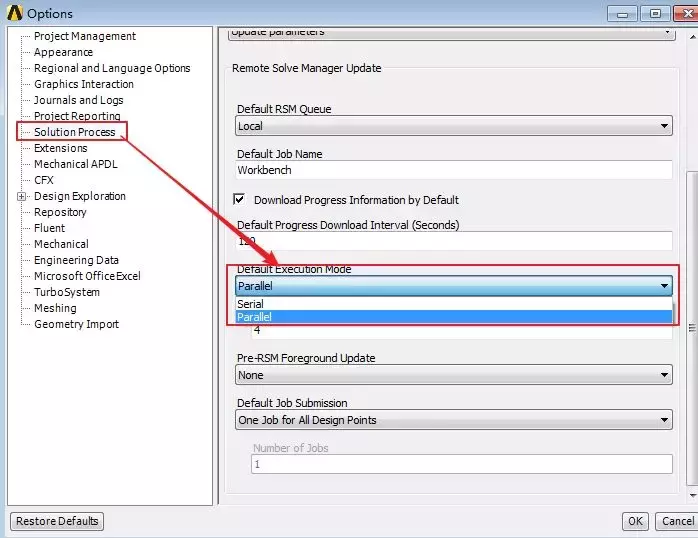Image resolution: width=698 pixels, height=538 pixels.
Task: Maximize the Options window
Action: coord(655,14)
